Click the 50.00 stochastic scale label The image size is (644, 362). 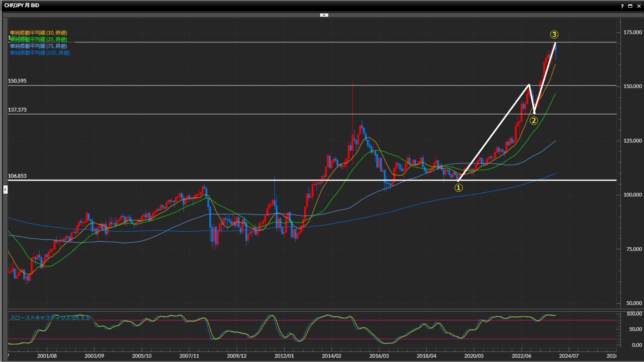(635, 329)
